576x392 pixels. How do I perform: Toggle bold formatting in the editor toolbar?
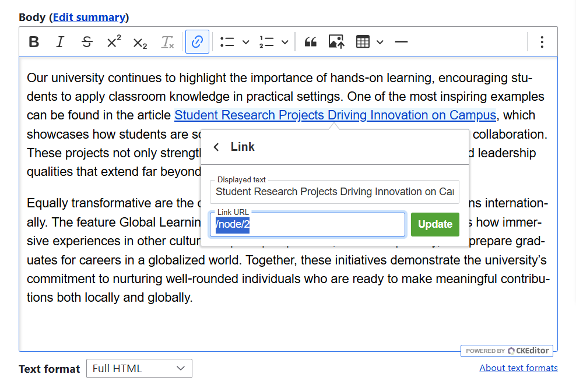click(33, 41)
